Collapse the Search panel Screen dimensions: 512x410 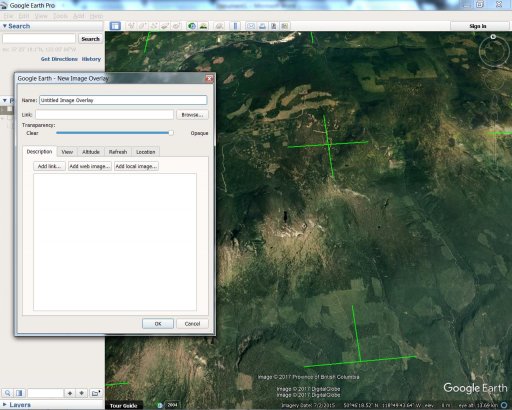point(5,26)
